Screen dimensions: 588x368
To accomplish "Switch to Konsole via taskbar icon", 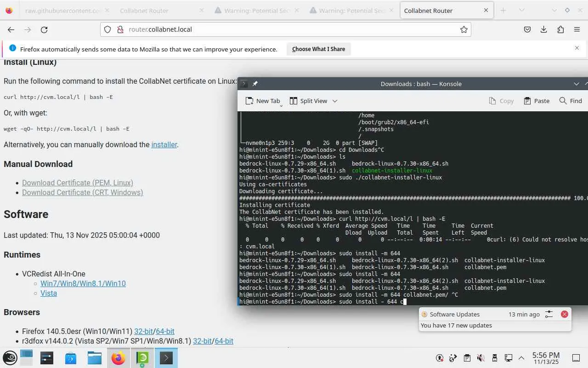I will pos(166,358).
